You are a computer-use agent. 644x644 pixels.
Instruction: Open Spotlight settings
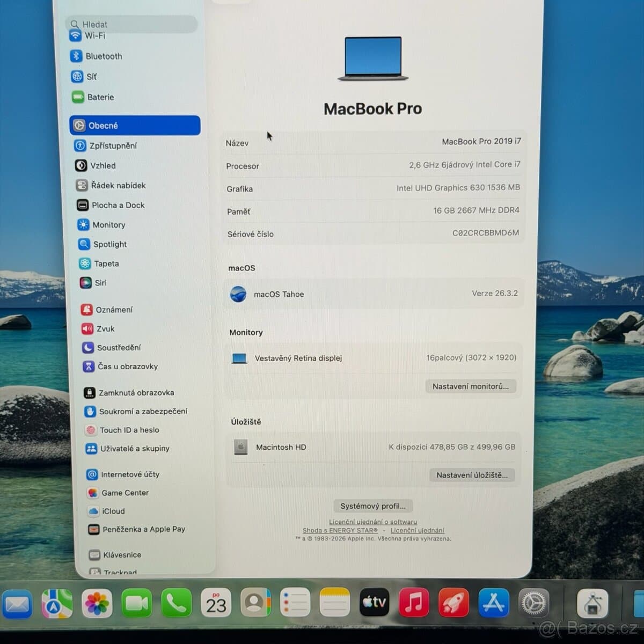103,244
